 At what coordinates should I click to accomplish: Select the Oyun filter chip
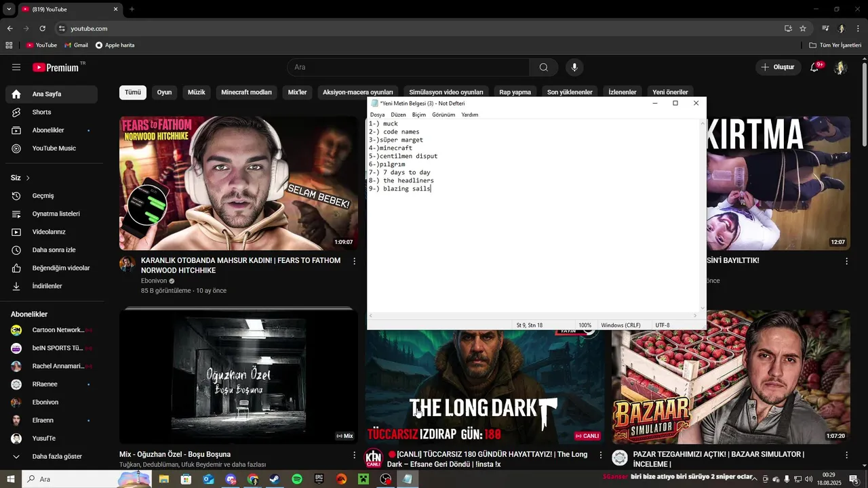point(165,92)
